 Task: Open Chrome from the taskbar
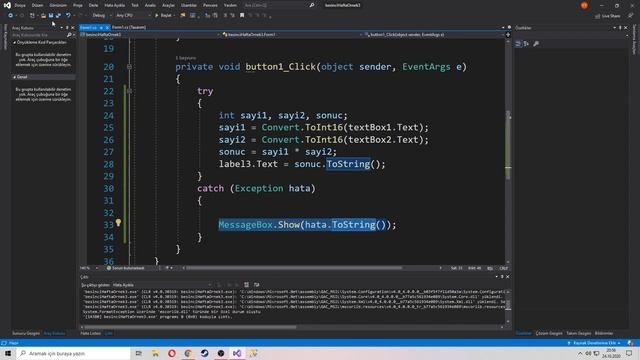[188, 353]
